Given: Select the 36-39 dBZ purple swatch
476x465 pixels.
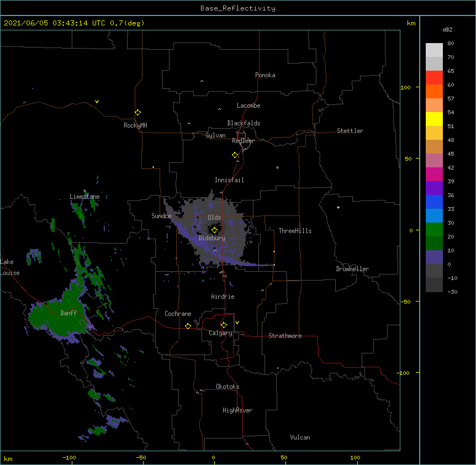Looking at the screenshot, I should (x=434, y=188).
